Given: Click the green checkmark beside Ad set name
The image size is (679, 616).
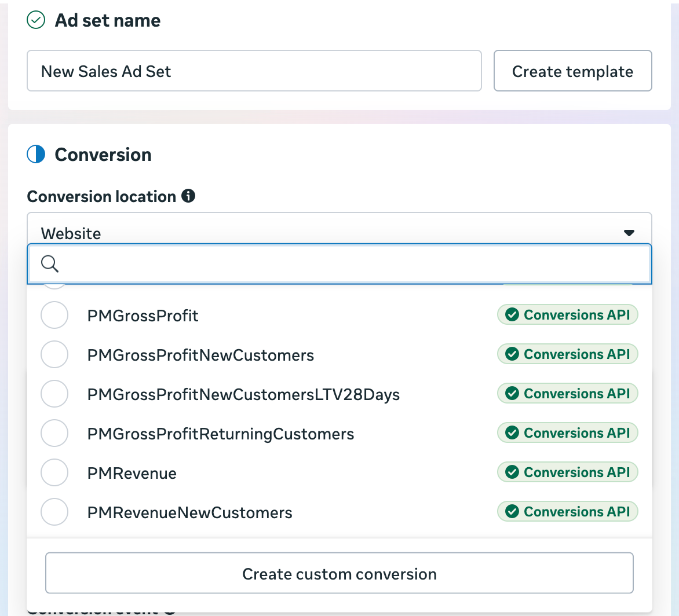Looking at the screenshot, I should tap(36, 20).
